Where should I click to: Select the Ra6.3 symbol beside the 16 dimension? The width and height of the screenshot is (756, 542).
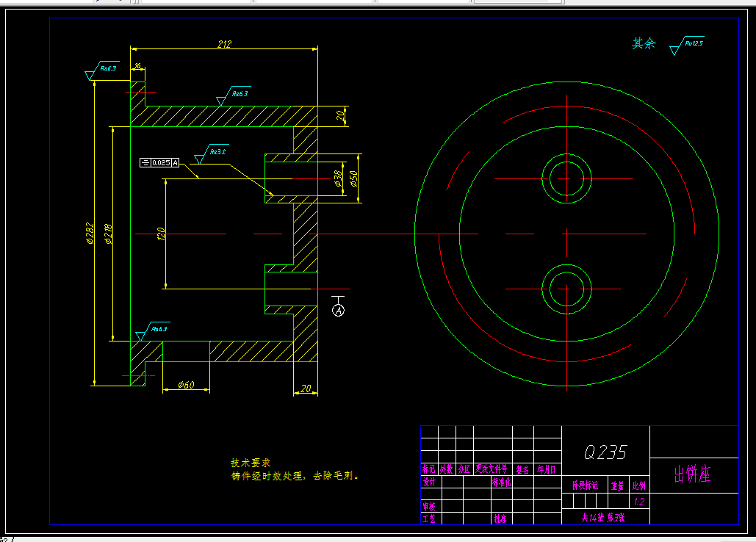(102, 70)
